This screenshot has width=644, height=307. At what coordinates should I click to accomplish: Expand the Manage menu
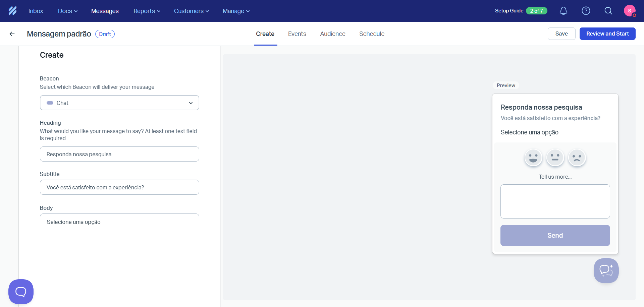pos(236,11)
